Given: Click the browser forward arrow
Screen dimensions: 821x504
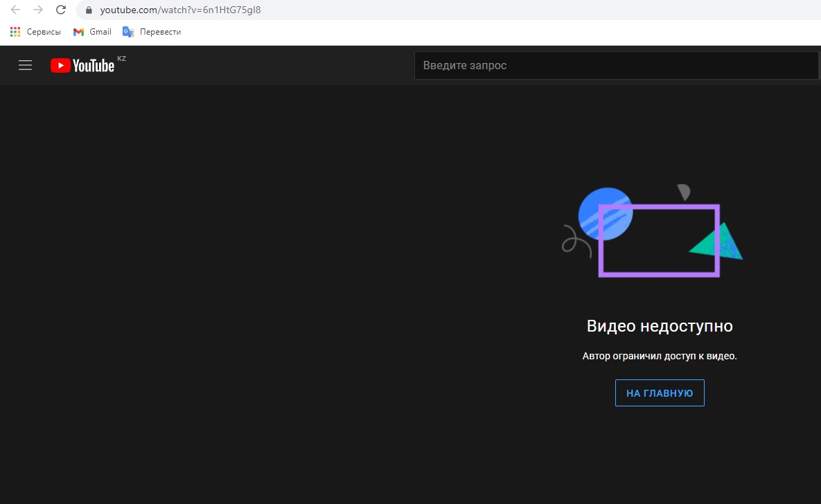Looking at the screenshot, I should (38, 10).
